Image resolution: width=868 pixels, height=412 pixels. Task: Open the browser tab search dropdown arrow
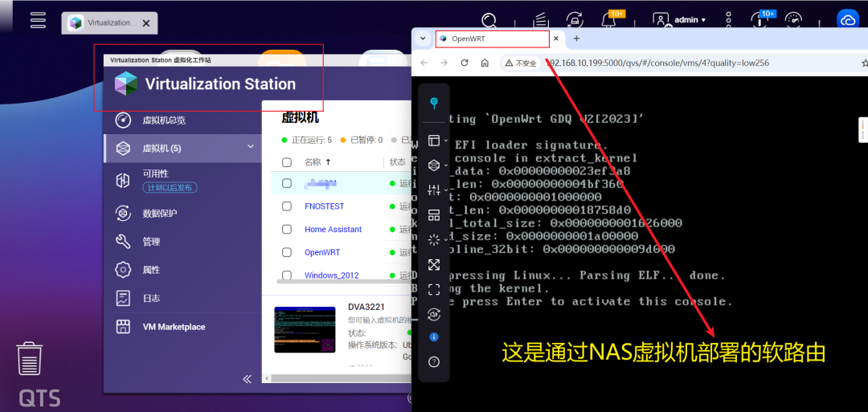coord(423,39)
